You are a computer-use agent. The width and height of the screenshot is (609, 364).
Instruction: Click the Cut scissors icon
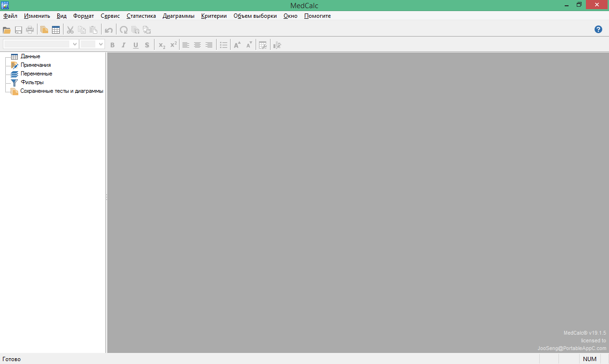coord(70,30)
